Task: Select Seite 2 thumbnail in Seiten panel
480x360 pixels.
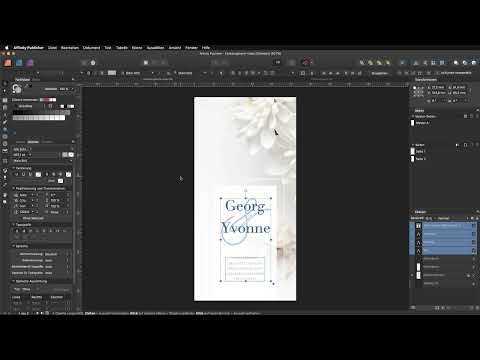Action: (413, 159)
